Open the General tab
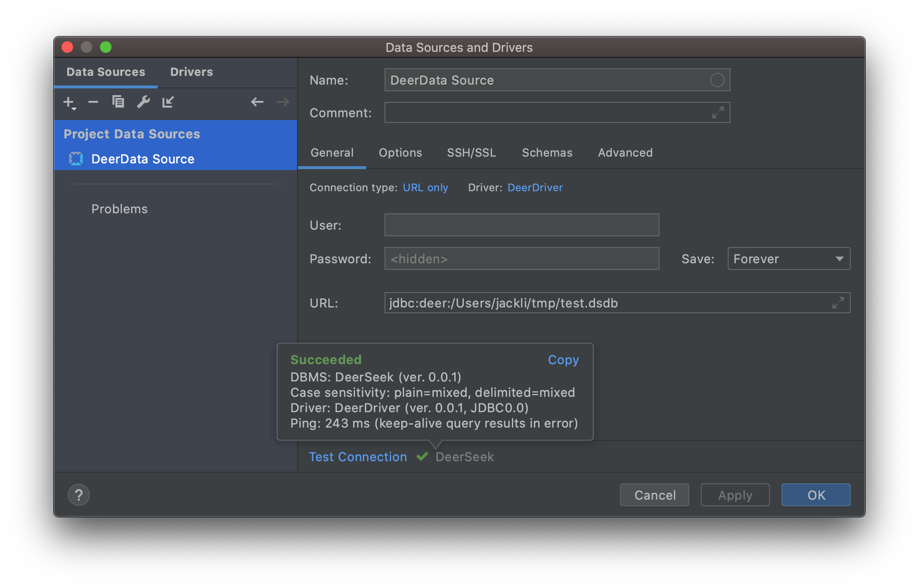The width and height of the screenshot is (919, 588). pos(332,153)
